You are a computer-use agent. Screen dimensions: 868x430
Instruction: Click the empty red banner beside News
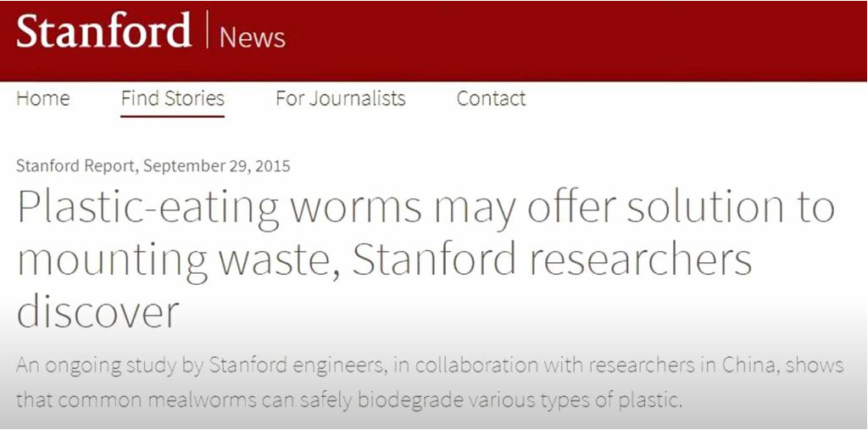click(576, 39)
